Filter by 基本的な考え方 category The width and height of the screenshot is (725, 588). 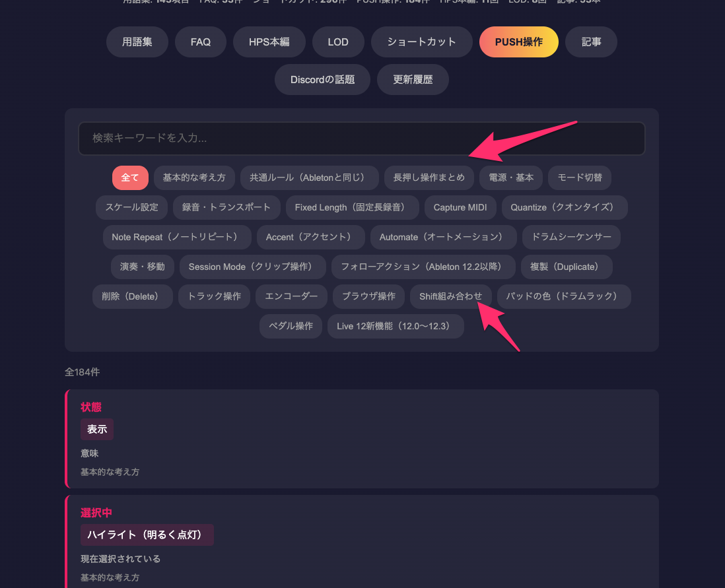(x=194, y=178)
